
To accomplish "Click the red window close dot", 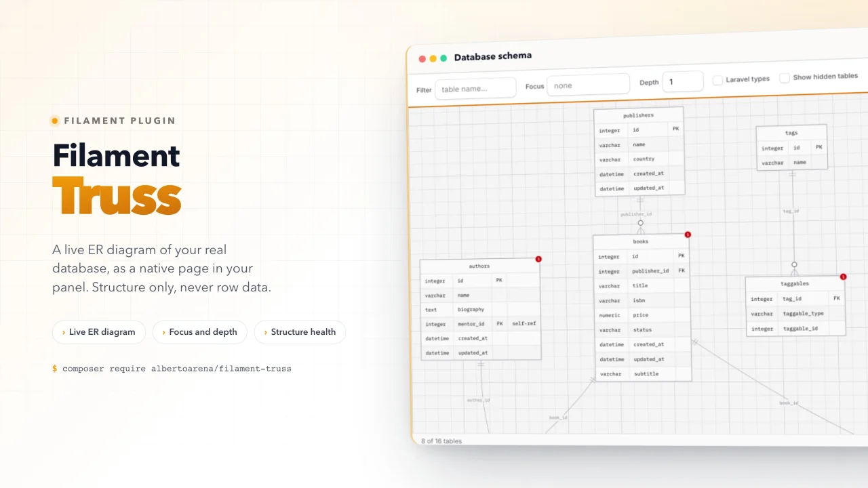I will tap(422, 59).
